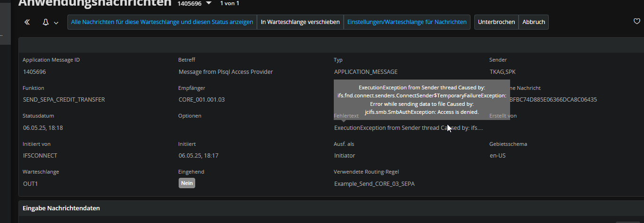Select 'Message from Plsql Access Provider' text

click(226, 72)
